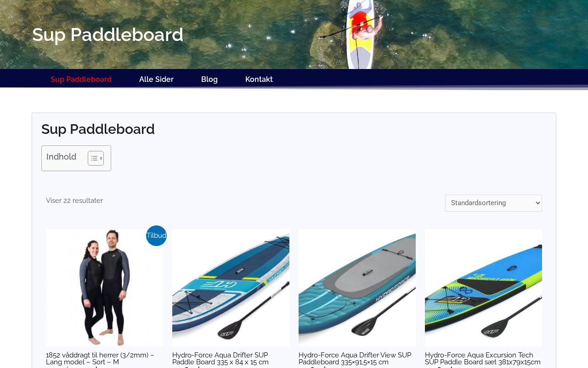Open Hydro-Force Aqua Excursion Tech SUP link
This screenshot has width=588, height=368.
pyautogui.click(x=483, y=358)
